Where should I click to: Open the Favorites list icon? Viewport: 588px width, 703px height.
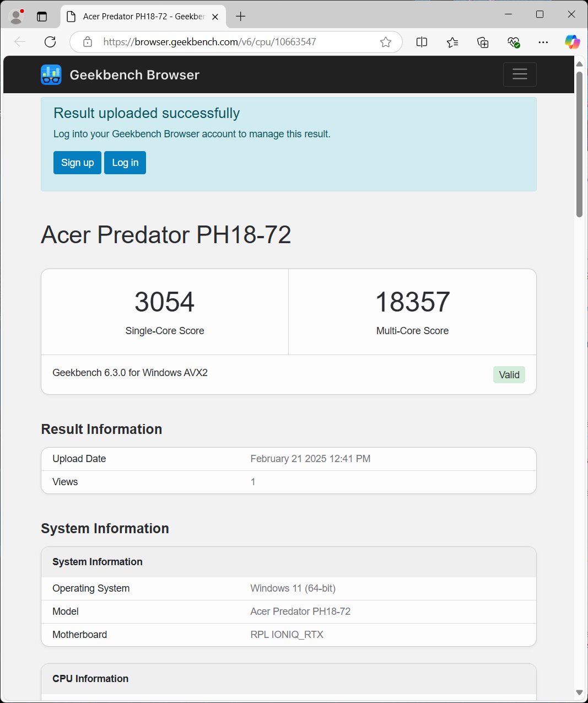[452, 42]
